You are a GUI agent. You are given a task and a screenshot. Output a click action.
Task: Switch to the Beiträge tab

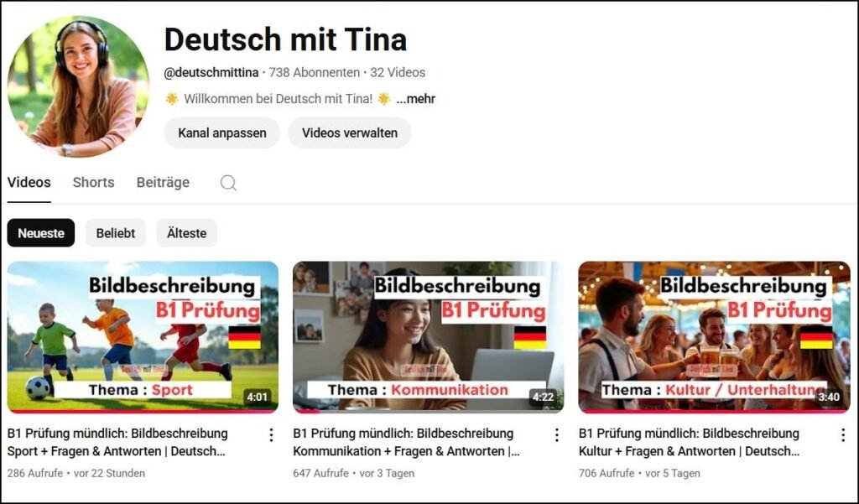[x=163, y=183]
